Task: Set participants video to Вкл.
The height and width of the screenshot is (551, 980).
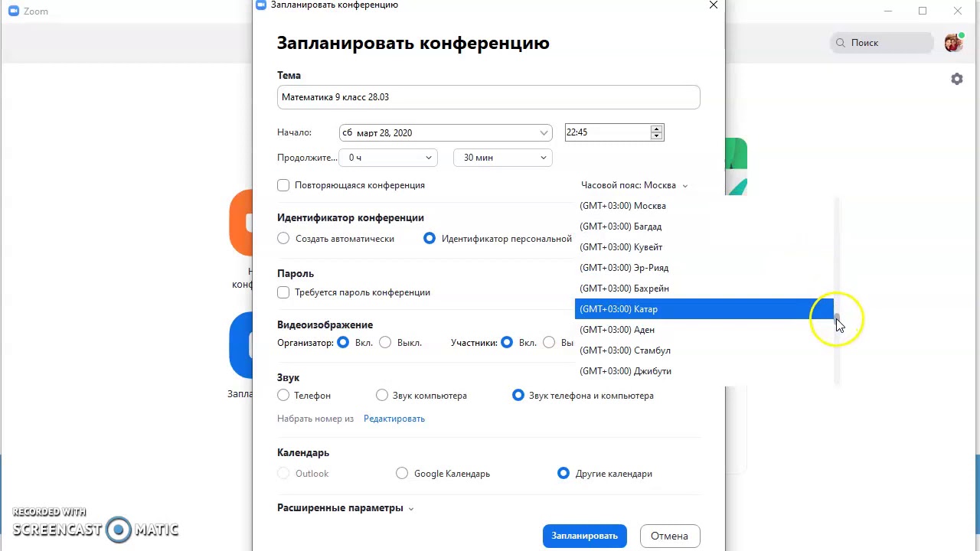Action: tap(507, 343)
